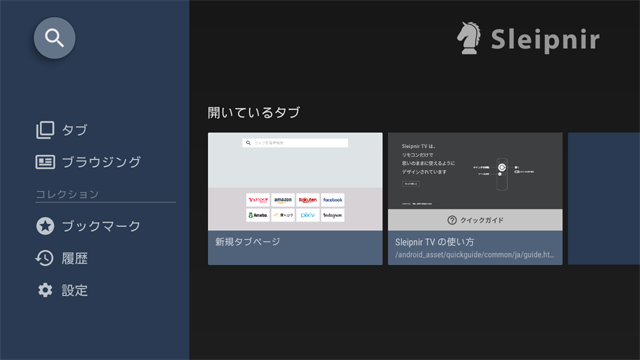Click the コレクション section label
Viewport: 640px width, 360px height.
tap(67, 194)
